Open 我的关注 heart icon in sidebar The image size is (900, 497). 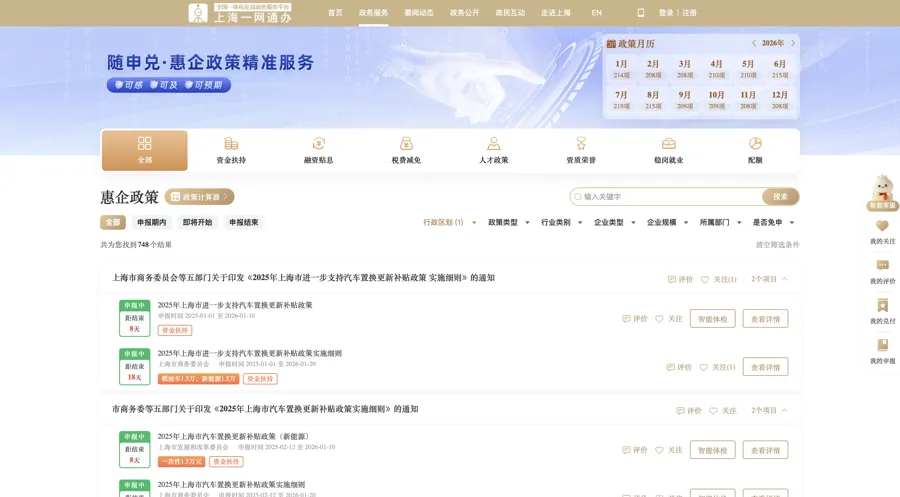[x=882, y=226]
